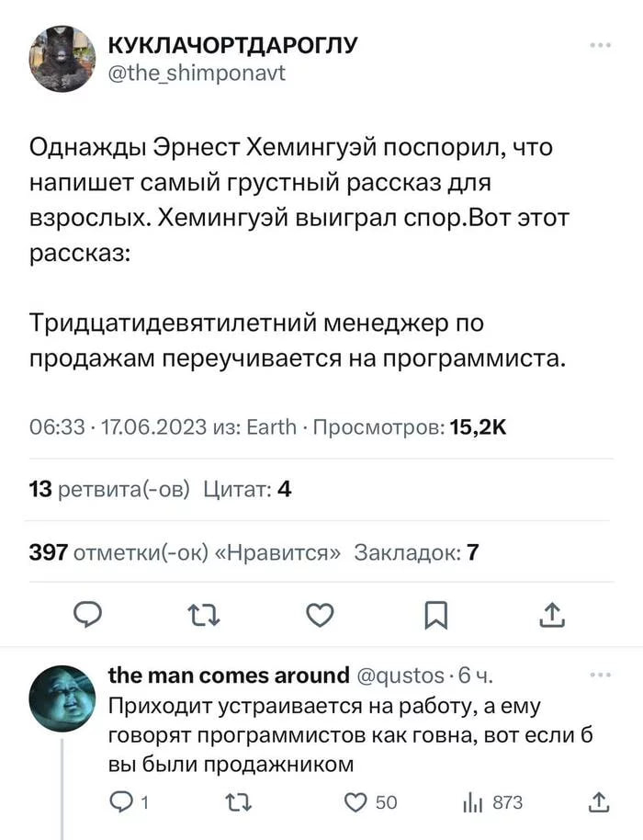Retweet the main Hemingway tweet
The width and height of the screenshot is (643, 840).
206,615
